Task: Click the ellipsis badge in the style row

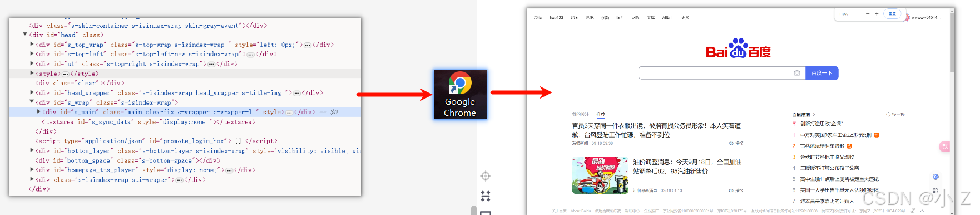Action: (x=66, y=74)
